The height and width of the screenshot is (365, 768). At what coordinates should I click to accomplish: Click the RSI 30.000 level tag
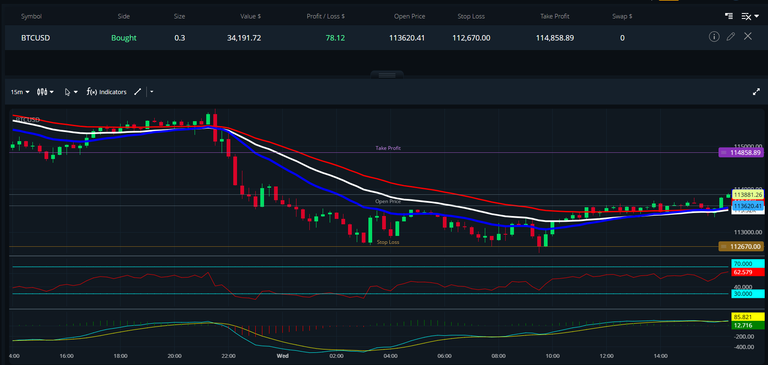coord(747,294)
